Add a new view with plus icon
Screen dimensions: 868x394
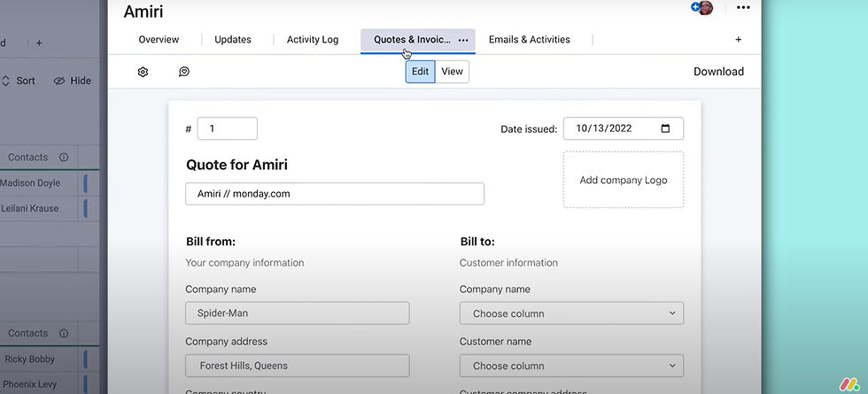738,40
